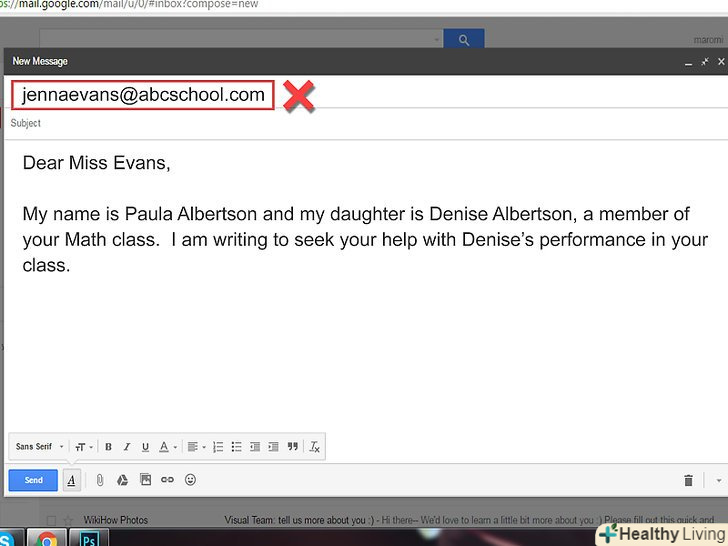
Task: Open the text size dropdown
Action: 83,447
